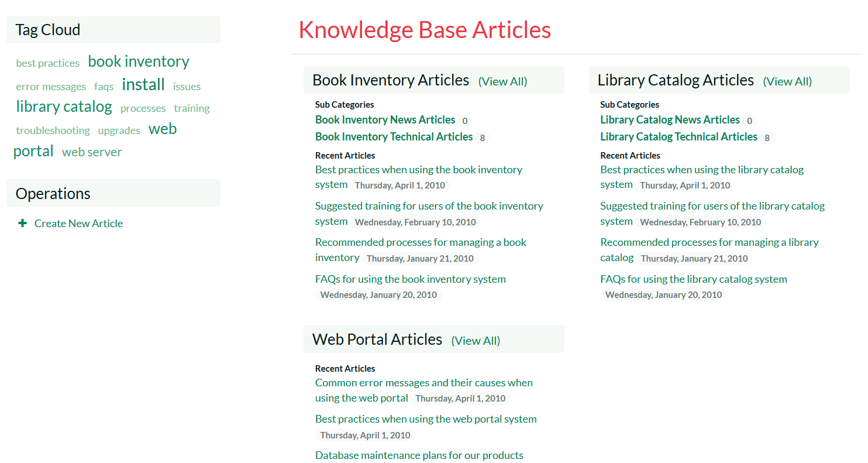Open Library Catalog Technical Articles subcategory
Screen dimensions: 868x463
(x=678, y=137)
